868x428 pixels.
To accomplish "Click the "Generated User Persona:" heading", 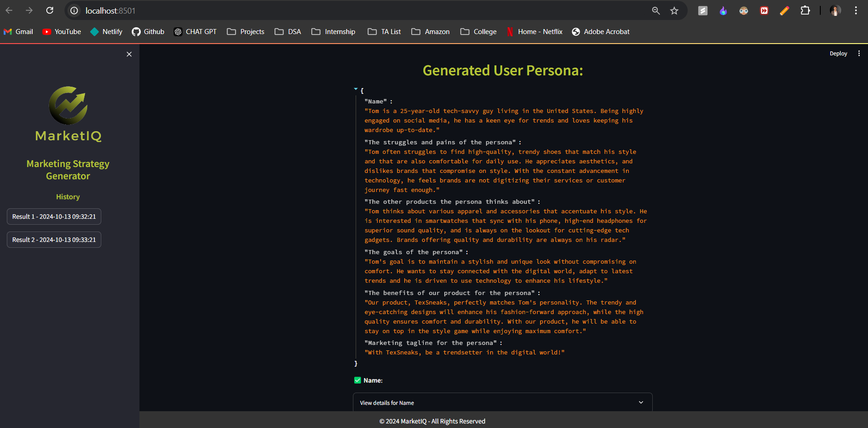I will coord(503,70).
